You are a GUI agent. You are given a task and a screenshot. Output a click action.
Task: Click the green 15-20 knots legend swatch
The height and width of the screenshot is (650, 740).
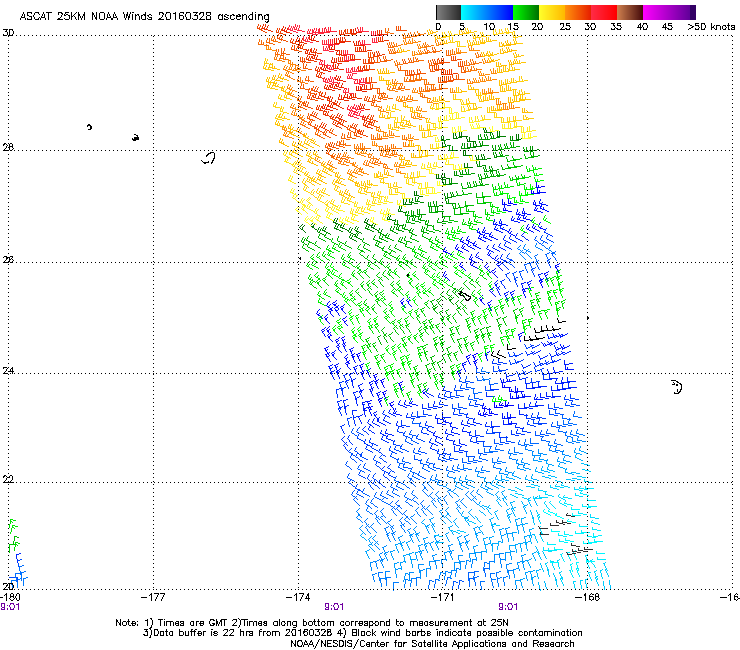click(x=526, y=12)
